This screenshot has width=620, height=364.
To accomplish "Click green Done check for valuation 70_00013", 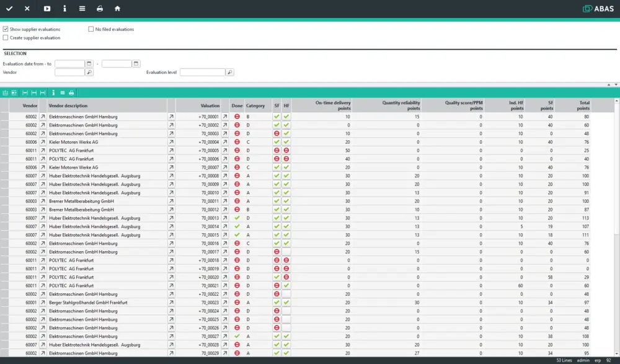I will [x=237, y=218].
